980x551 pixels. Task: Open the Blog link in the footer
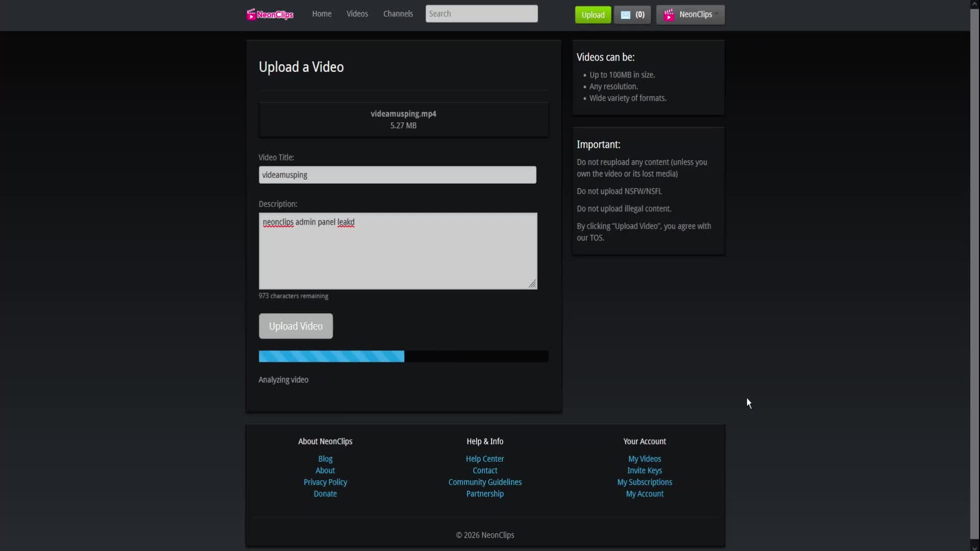[325, 459]
